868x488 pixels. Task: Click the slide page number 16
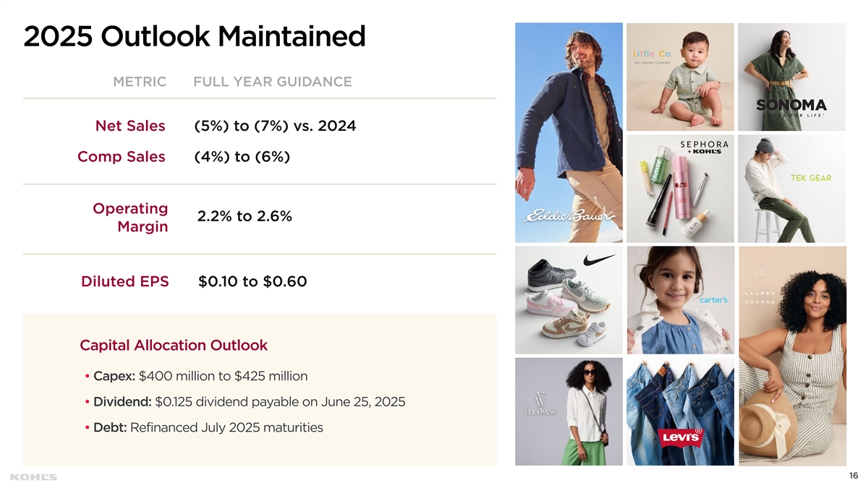(853, 475)
